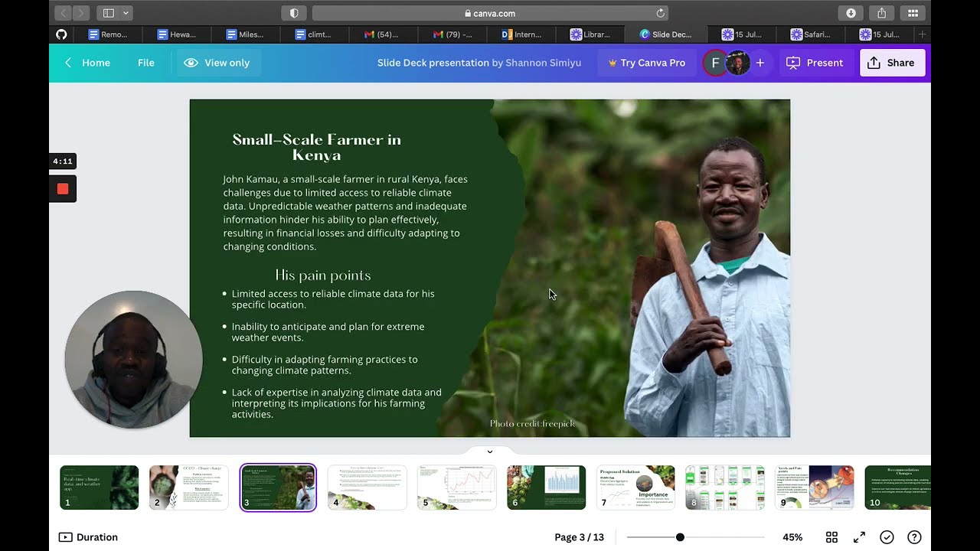This screenshot has height=551, width=980.
Task: Show Safari's tab overview grid
Action: [x=913, y=13]
